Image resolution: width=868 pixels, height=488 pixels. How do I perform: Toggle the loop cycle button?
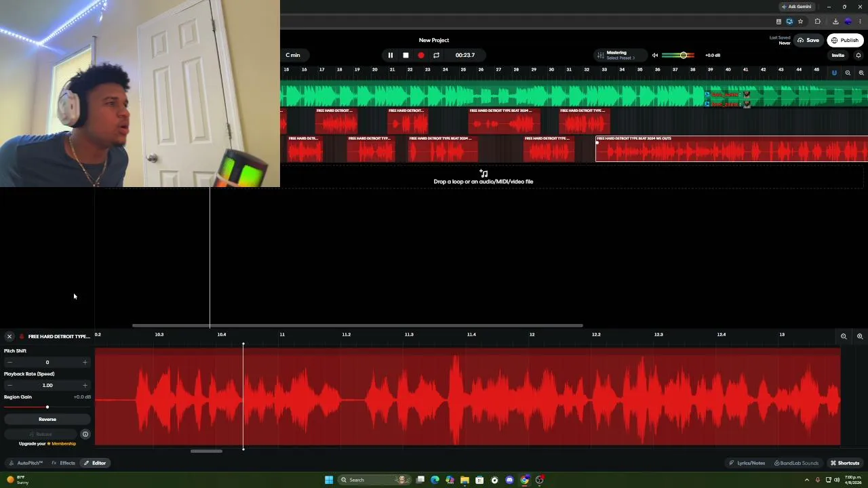(436, 55)
